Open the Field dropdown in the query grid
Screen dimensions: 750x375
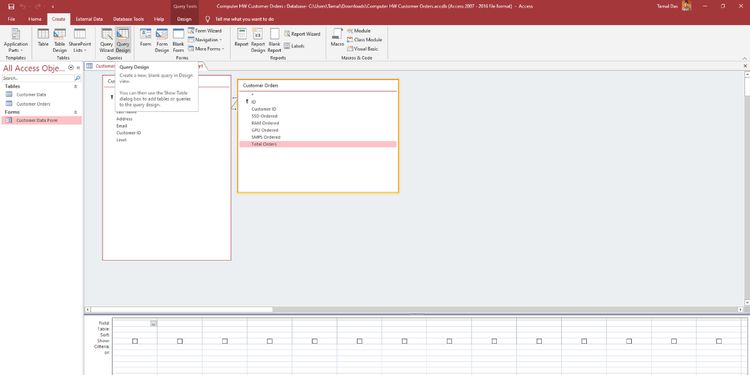click(154, 323)
